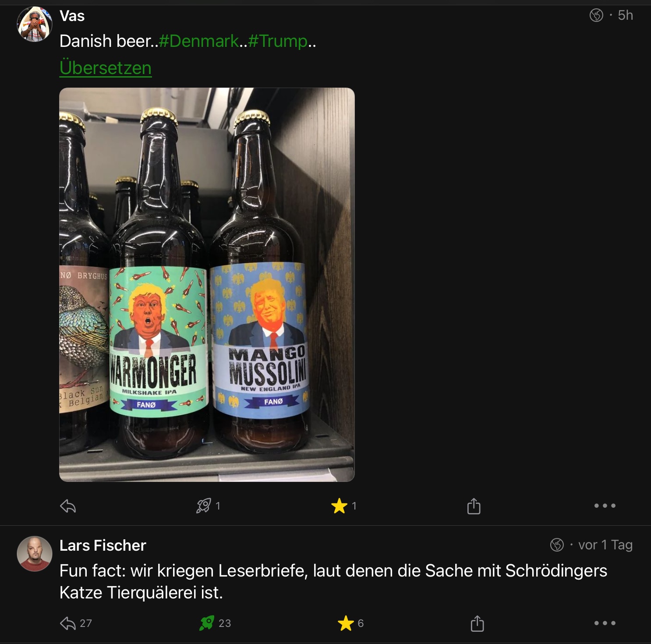Viewport: 651px width, 644px height.
Task: Favorite Lars Fischer's Schrödinger post
Action: click(x=346, y=623)
